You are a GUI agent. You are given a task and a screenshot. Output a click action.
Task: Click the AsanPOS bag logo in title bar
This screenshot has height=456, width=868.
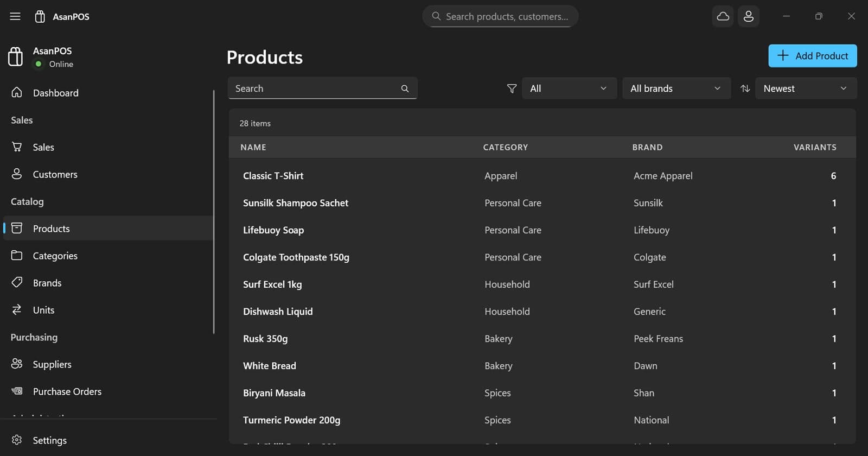pos(40,16)
